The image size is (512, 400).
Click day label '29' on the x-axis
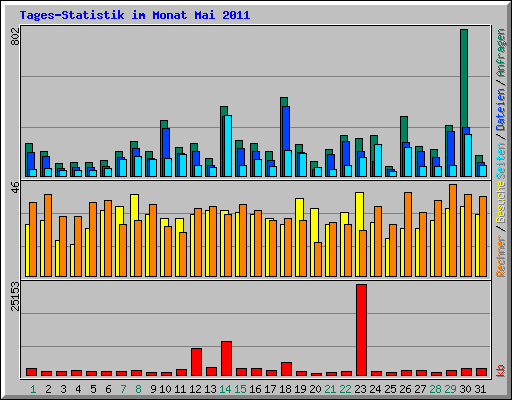click(450, 389)
